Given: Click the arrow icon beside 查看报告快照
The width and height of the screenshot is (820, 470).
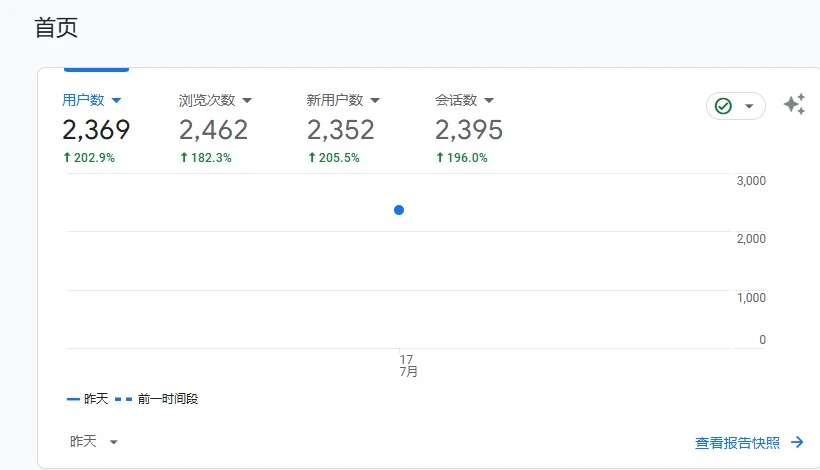Looking at the screenshot, I should 797,442.
